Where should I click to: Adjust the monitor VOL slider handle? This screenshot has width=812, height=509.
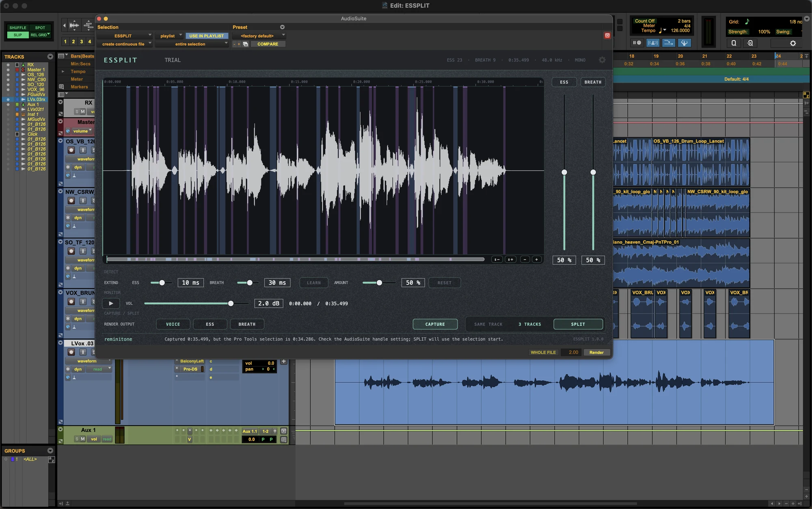(x=231, y=304)
